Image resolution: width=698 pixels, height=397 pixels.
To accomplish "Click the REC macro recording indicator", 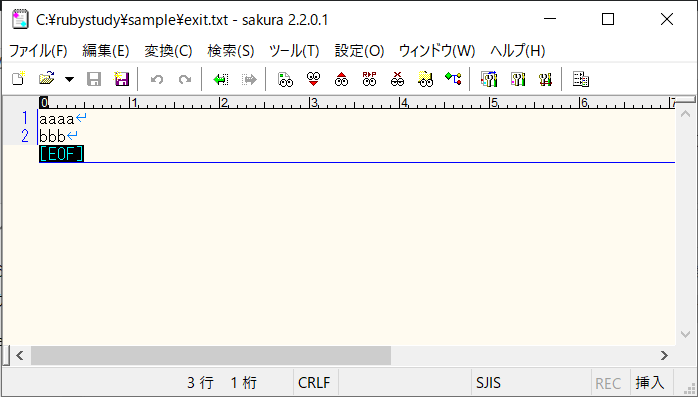I will point(608,383).
